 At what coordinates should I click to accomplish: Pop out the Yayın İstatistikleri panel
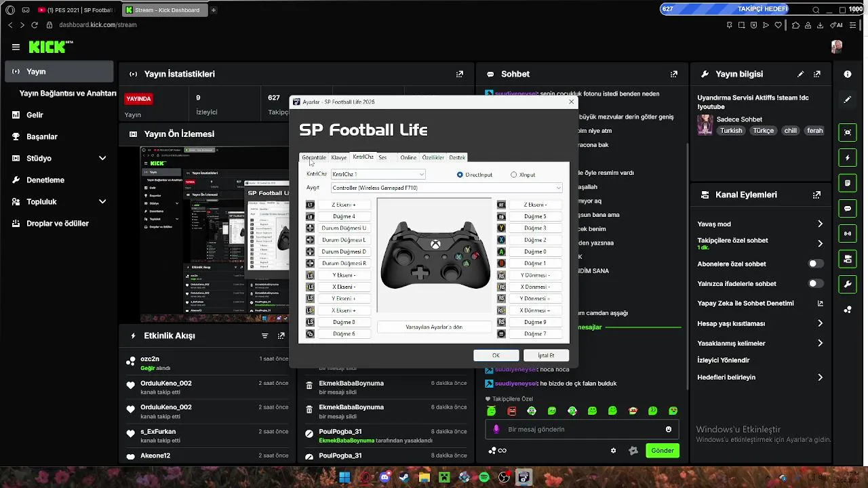(x=460, y=74)
